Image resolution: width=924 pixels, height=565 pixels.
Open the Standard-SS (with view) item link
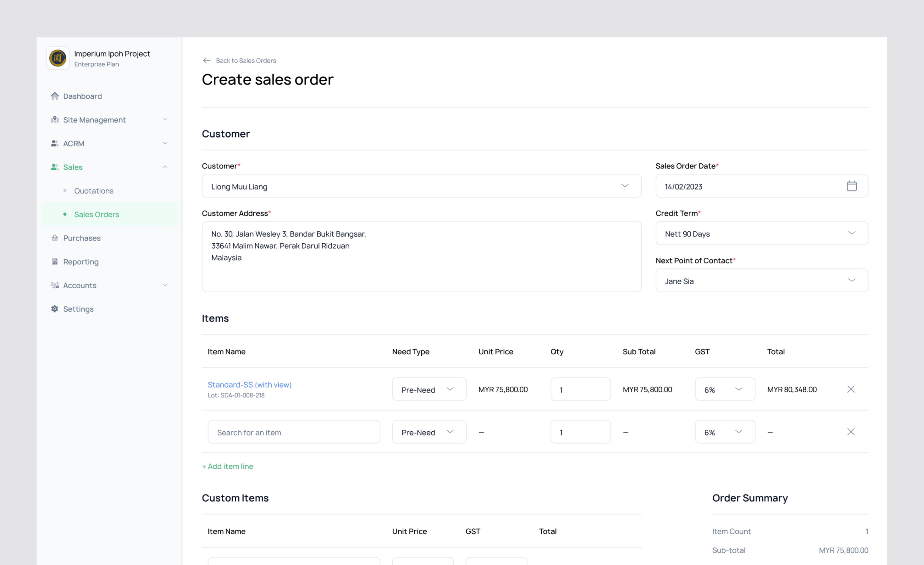coord(249,384)
